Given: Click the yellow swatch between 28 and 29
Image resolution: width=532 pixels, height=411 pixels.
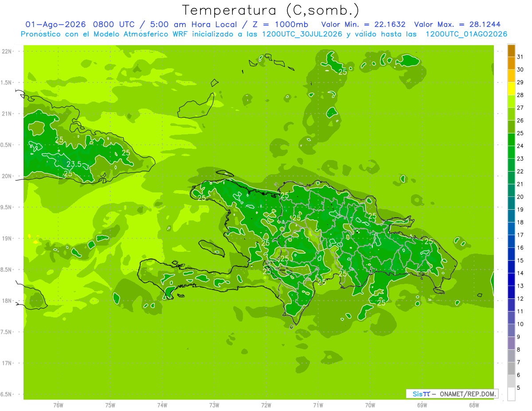Looking at the screenshot, I should [x=511, y=89].
